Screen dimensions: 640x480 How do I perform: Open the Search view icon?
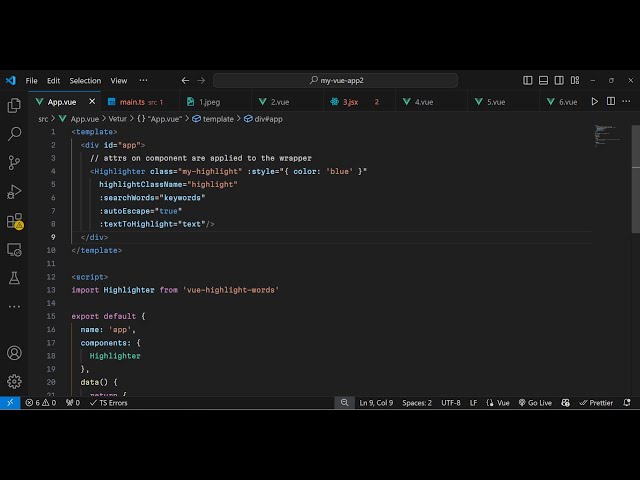click(x=14, y=133)
